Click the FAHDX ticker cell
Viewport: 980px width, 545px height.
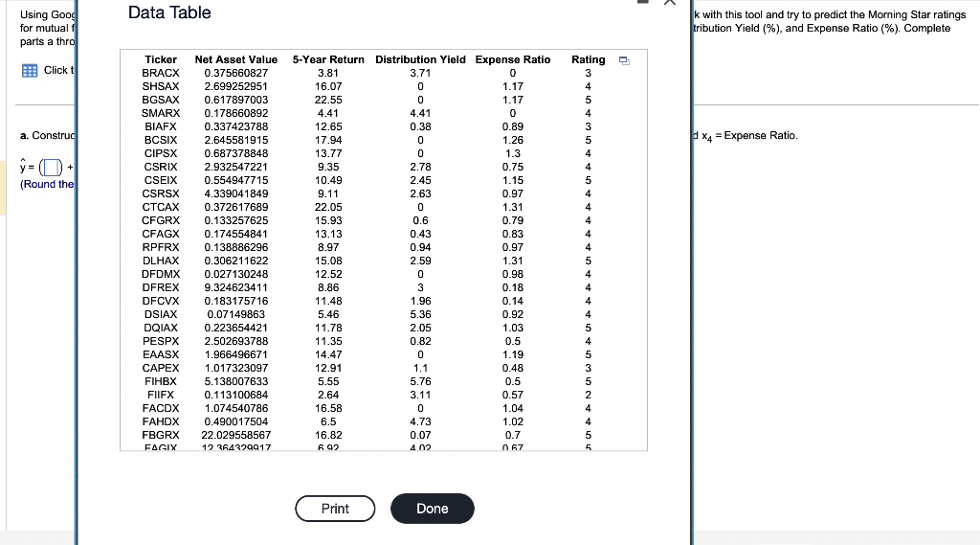tap(161, 421)
